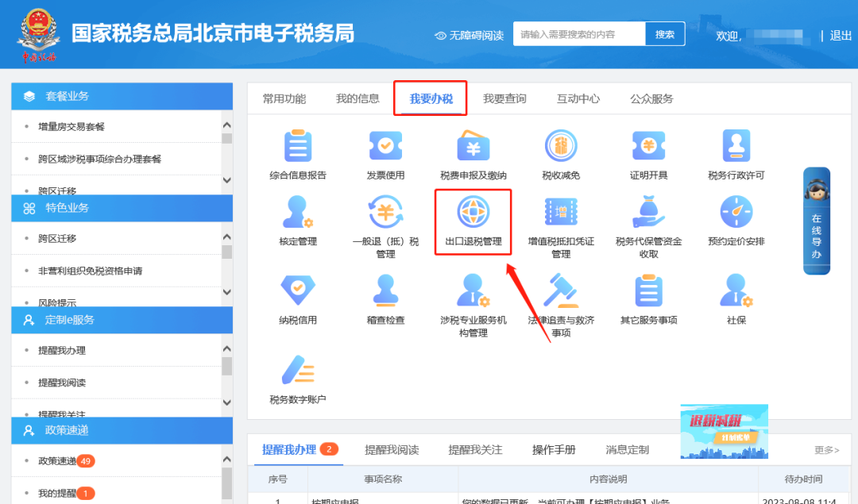858x504 pixels.
Task: Open the 稽查检查 icon
Action: coord(386,290)
